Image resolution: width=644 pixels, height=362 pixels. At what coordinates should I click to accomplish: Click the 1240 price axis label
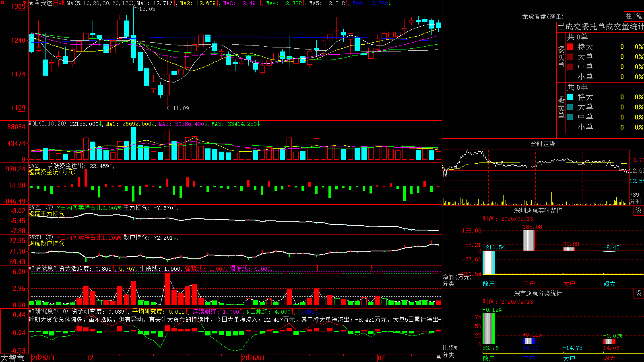(18, 40)
